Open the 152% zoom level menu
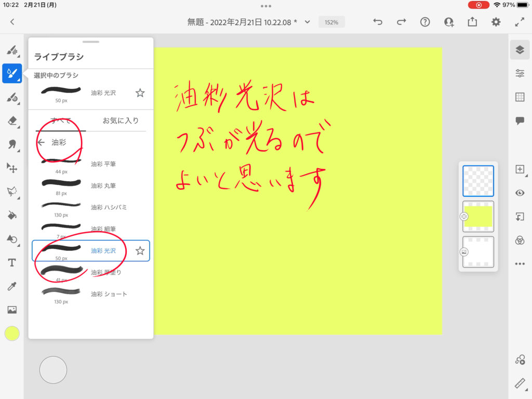Viewport: 532px width, 399px height. [331, 22]
